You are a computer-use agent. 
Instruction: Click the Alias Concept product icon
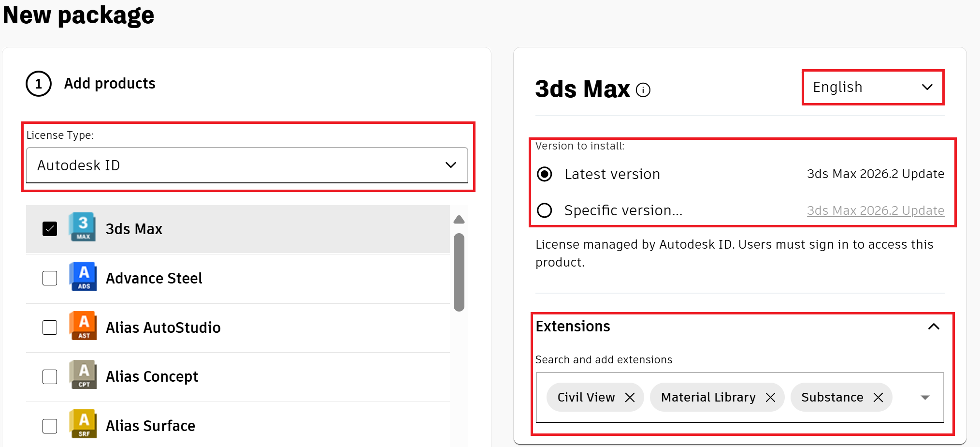pyautogui.click(x=82, y=376)
